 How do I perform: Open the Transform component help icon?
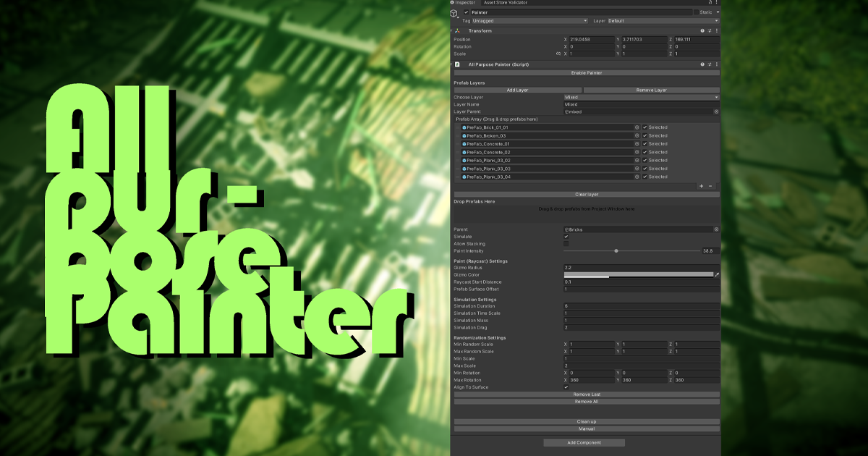tap(702, 30)
